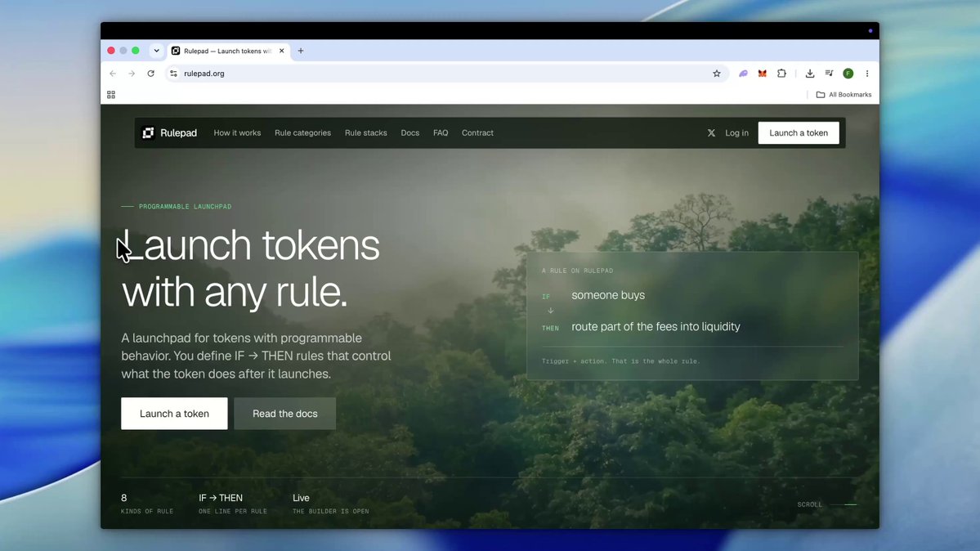Open the MetaMask fox extension
The image size is (980, 551).
coord(762,74)
